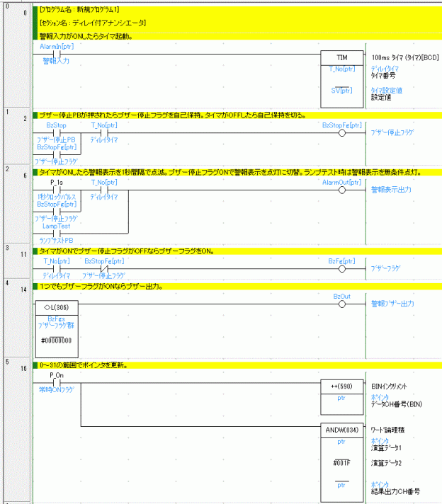This screenshot has height=504, width=442.
Task: Click the rung 4 comment about ブザー出力
Action: [x=101, y=286]
